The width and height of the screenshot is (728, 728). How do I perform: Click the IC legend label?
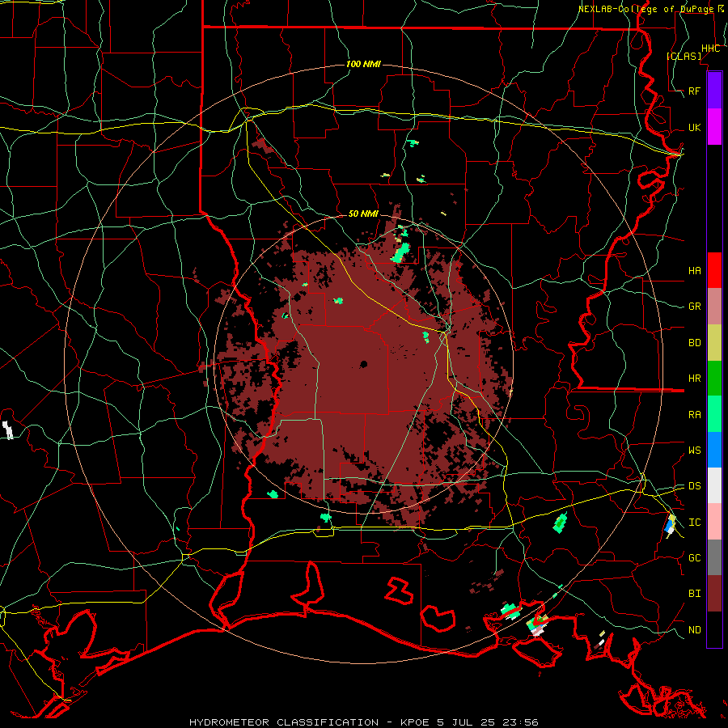click(x=694, y=523)
